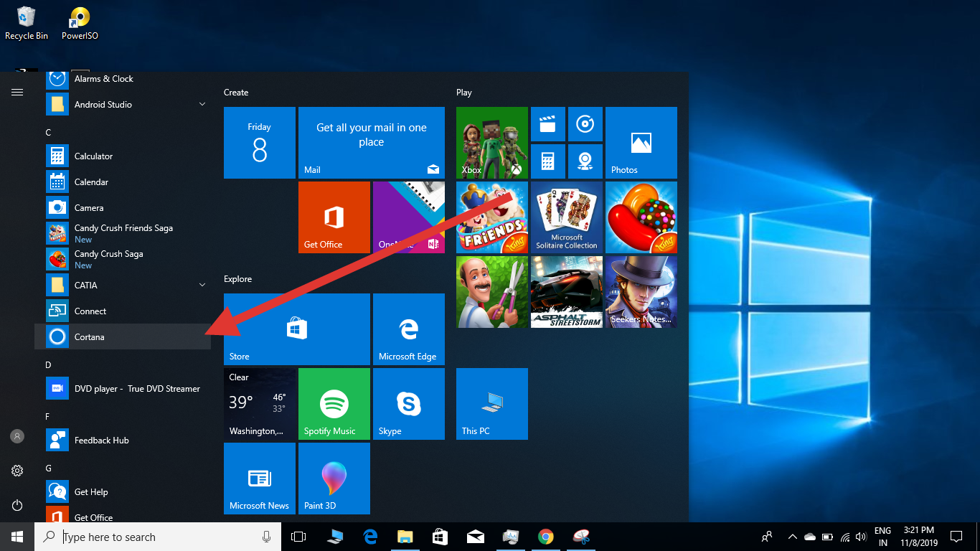Viewport: 980px width, 551px height.
Task: Open the Washington weather tile
Action: pyautogui.click(x=260, y=404)
